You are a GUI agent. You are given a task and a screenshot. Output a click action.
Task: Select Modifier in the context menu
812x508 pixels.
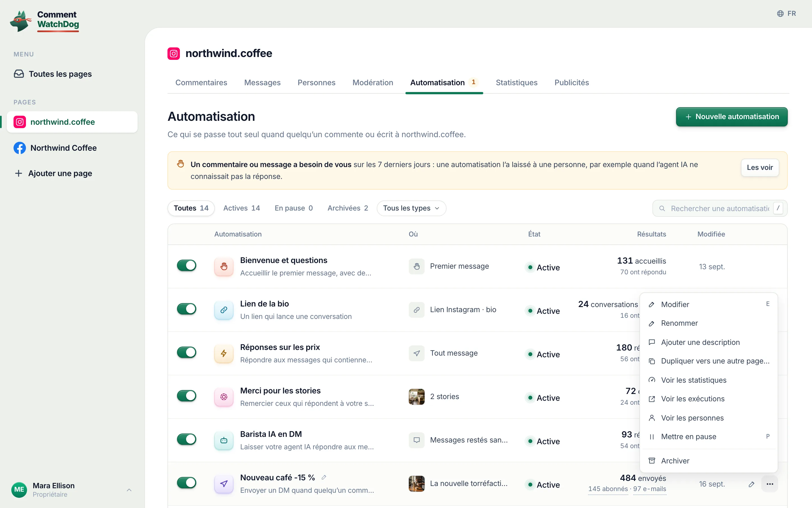click(709, 305)
